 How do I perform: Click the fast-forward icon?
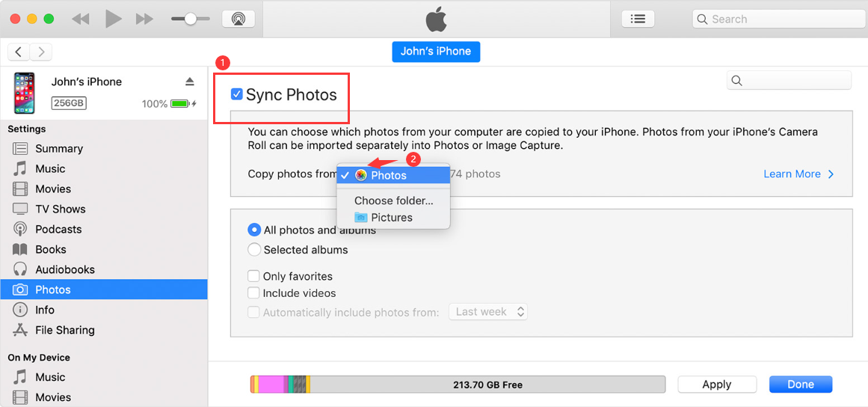(144, 19)
